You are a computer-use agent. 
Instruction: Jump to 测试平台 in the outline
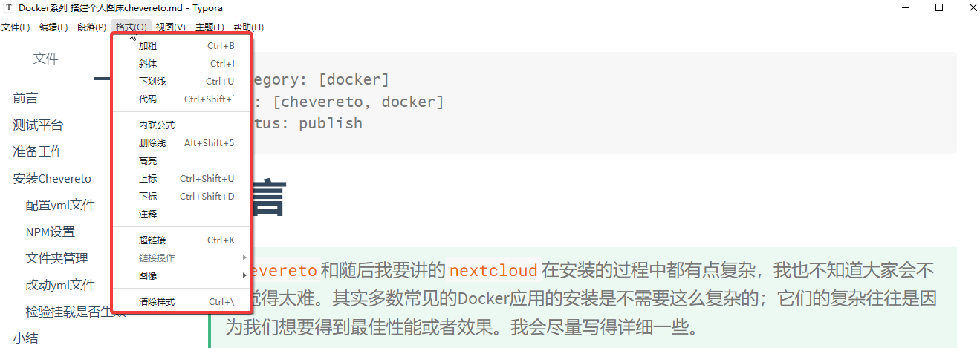[38, 125]
